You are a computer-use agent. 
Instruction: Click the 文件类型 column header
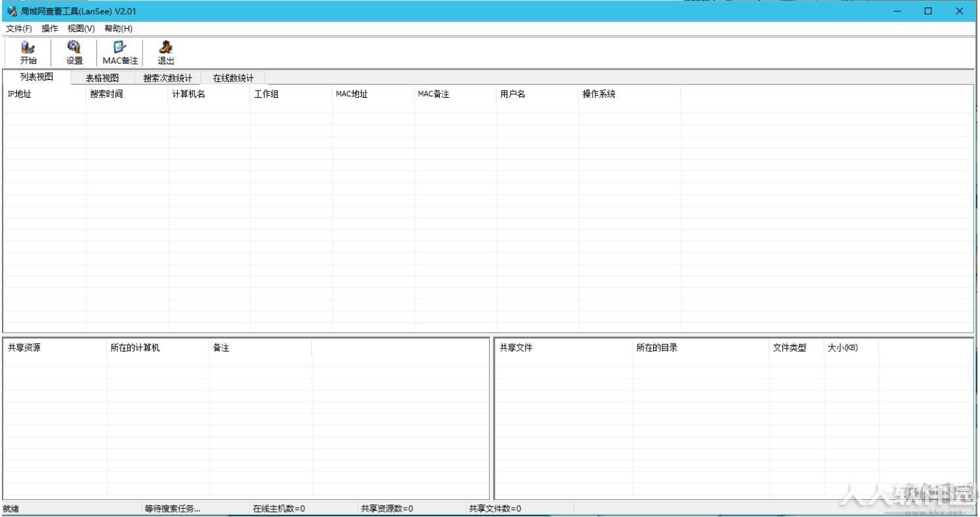pyautogui.click(x=797, y=348)
